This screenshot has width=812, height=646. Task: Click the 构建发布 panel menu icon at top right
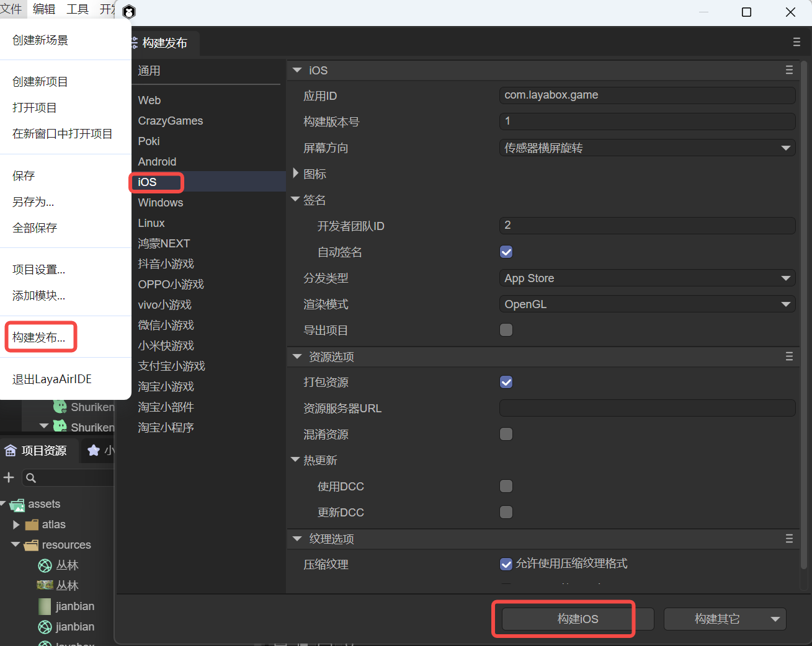796,42
